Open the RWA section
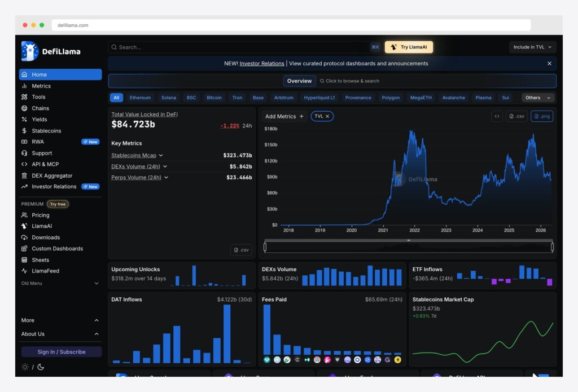 click(x=60, y=142)
